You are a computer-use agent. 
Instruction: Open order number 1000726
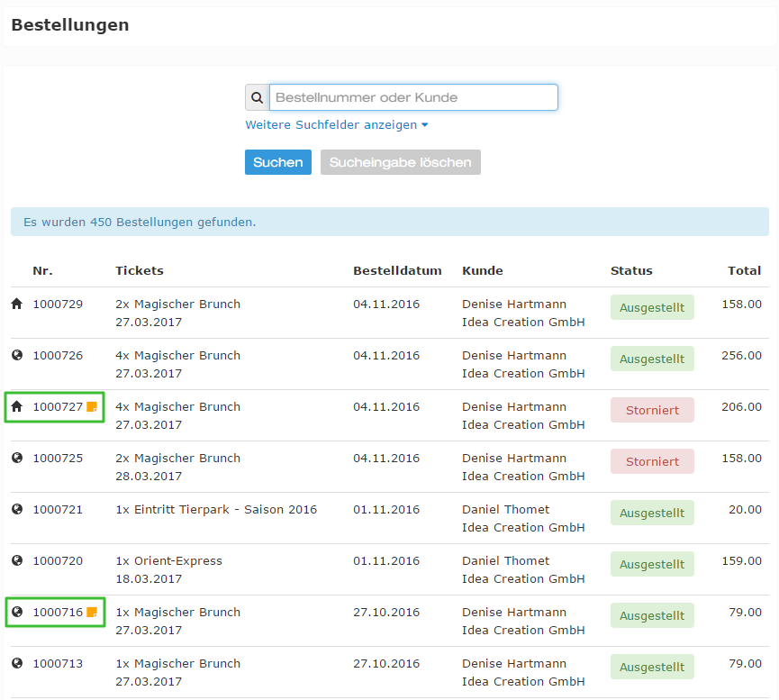[x=58, y=356]
